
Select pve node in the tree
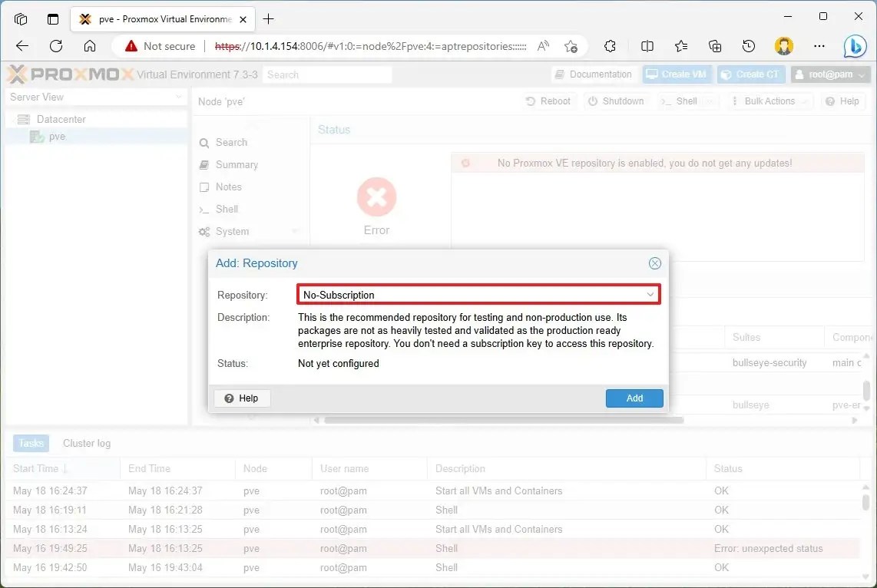click(x=57, y=137)
